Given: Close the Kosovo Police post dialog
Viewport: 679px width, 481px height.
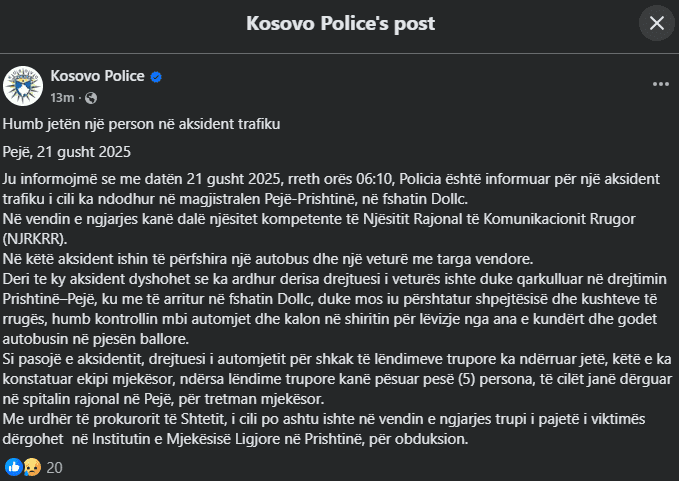Looking at the screenshot, I should (x=656, y=23).
